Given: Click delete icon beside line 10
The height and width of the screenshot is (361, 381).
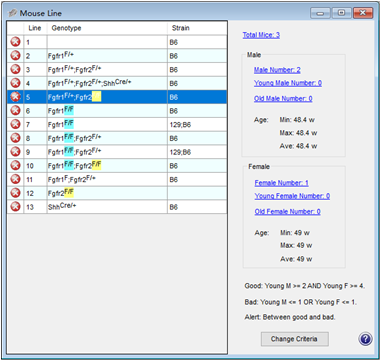Looking at the screenshot, I should 15,165.
